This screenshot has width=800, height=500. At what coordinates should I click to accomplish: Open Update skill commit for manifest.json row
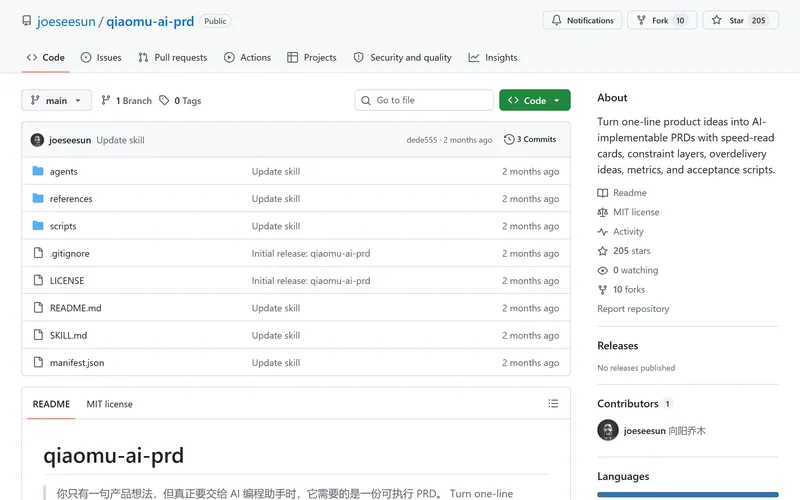tap(276, 363)
